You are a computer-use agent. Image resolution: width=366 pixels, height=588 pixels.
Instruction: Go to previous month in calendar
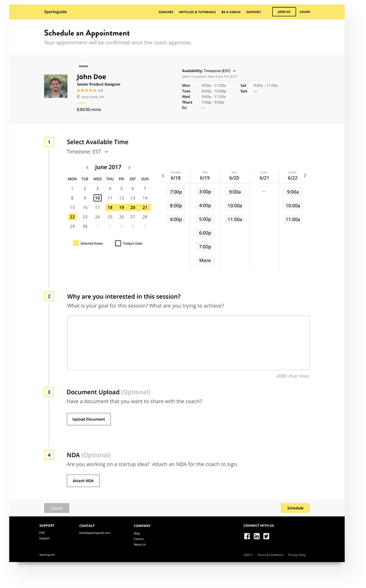(x=88, y=168)
